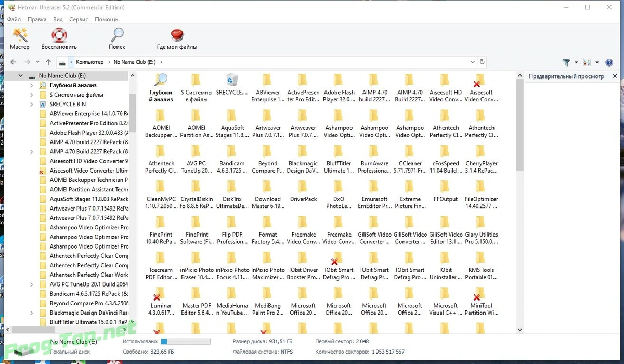Select the MediBang Paint Pro folder
Screen dimensions: 624x364
coord(267,302)
